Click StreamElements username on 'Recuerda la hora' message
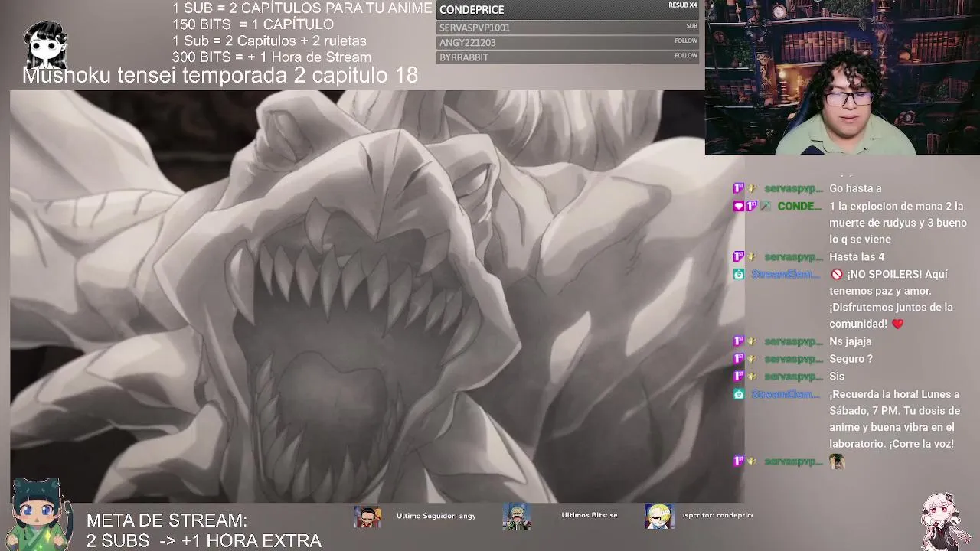980x551 pixels. pyautogui.click(x=786, y=394)
